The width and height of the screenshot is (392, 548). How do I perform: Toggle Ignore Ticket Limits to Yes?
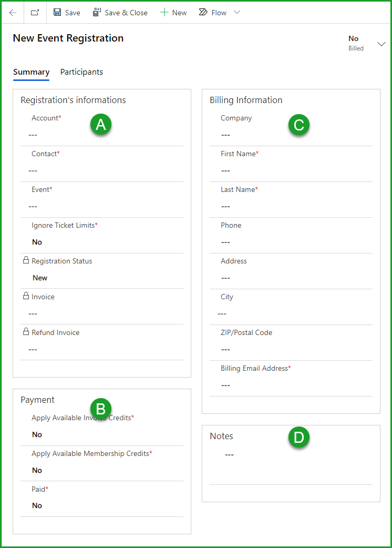[x=36, y=242]
